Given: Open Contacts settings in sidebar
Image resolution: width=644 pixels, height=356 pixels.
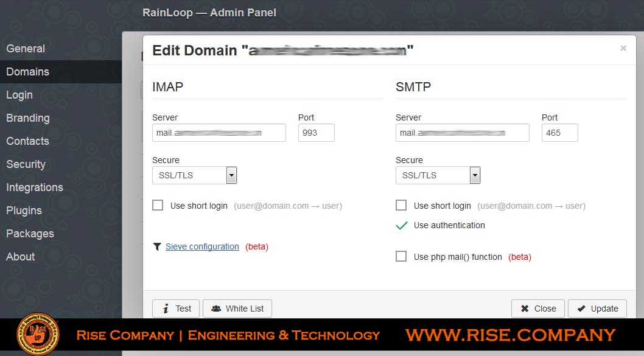Looking at the screenshot, I should tap(27, 141).
